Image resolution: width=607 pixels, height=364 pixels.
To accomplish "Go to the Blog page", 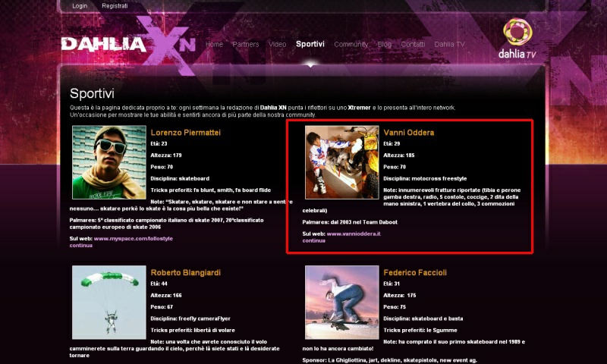I will pyautogui.click(x=385, y=45).
